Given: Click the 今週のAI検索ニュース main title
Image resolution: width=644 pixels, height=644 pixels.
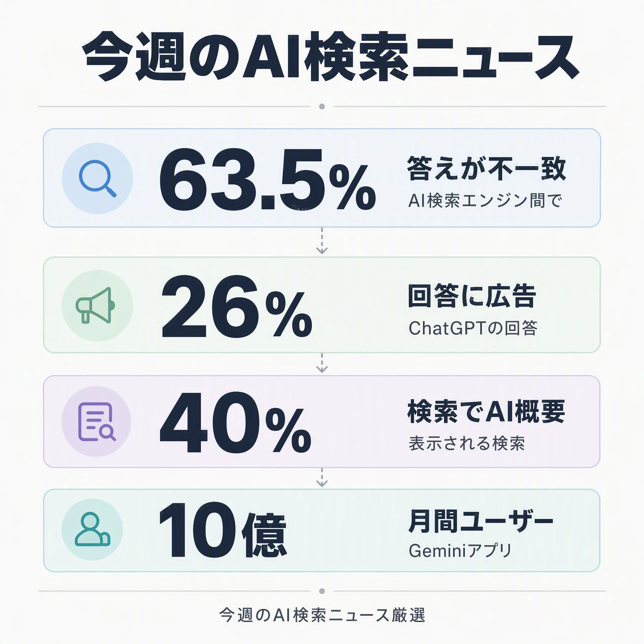Looking at the screenshot, I should [331, 57].
